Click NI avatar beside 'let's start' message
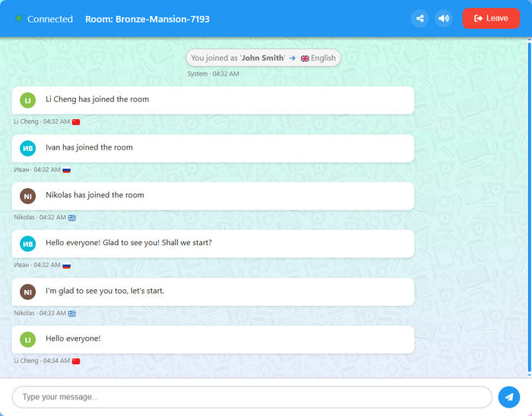 click(28, 292)
